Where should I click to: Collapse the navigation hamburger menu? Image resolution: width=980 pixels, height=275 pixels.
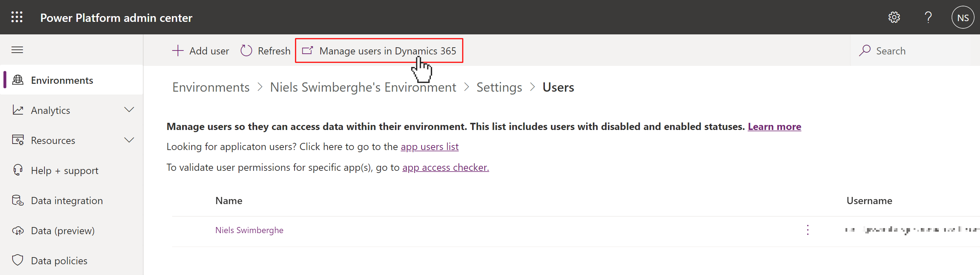click(x=17, y=50)
